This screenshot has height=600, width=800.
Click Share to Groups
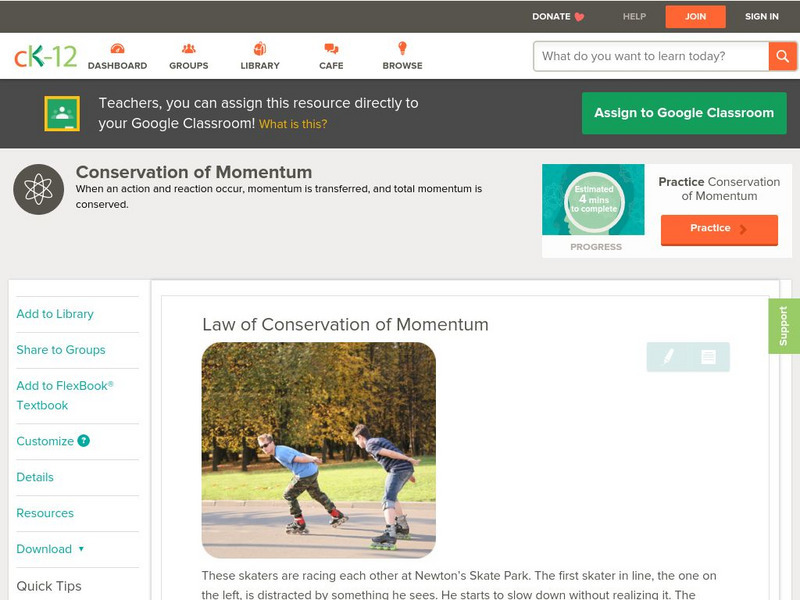click(x=61, y=350)
